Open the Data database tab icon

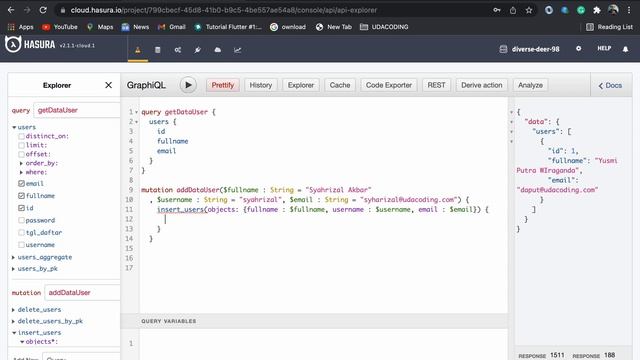pos(158,50)
